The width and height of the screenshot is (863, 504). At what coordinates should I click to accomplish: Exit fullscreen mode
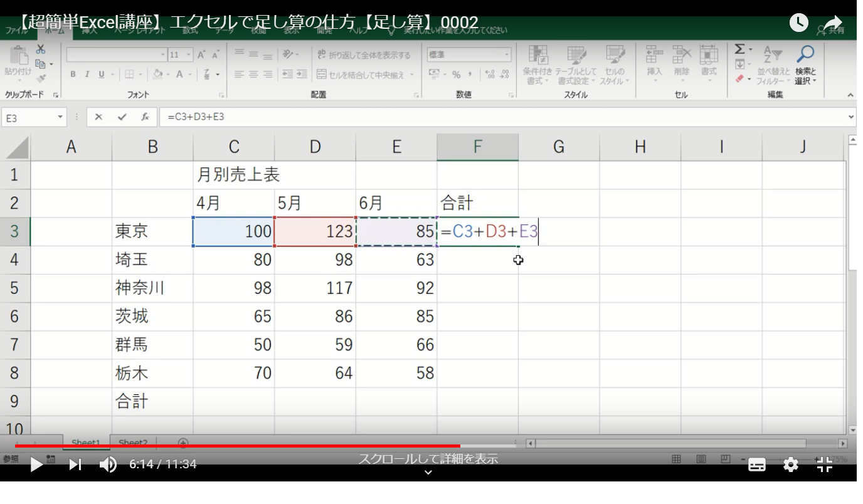(x=824, y=465)
